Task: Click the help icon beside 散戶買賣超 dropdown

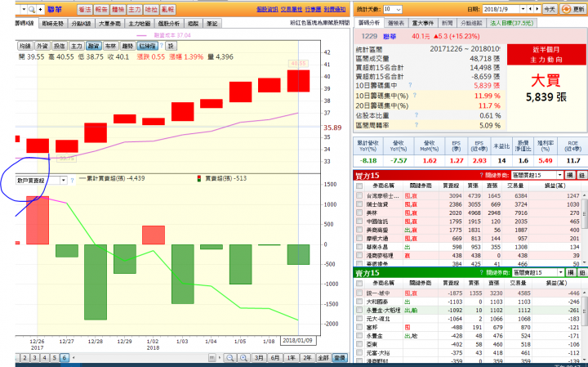Action: point(72,181)
